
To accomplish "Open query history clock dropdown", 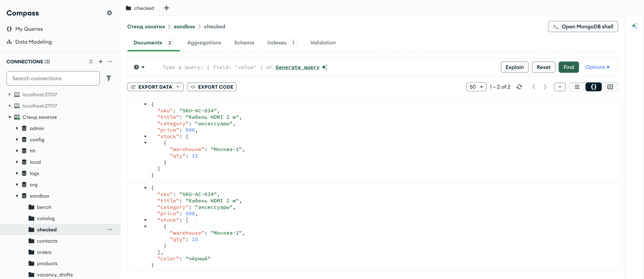I will (139, 67).
